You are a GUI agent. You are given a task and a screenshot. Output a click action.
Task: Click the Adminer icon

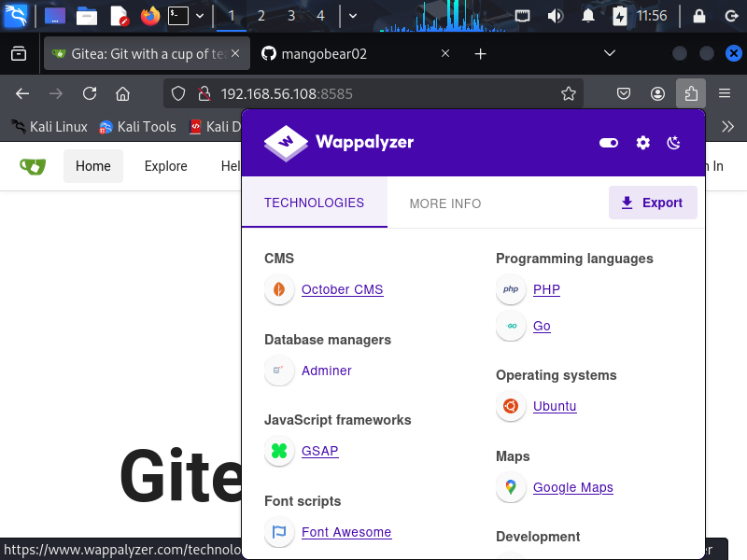278,371
